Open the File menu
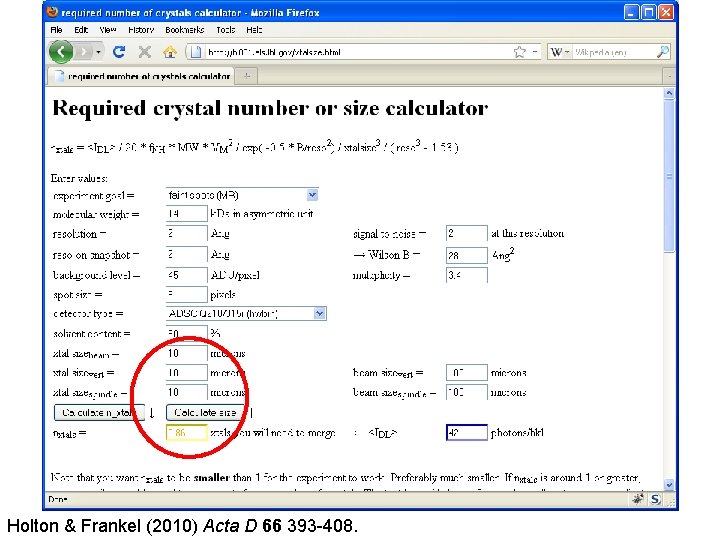This screenshot has width=720, height=540. coord(56,30)
